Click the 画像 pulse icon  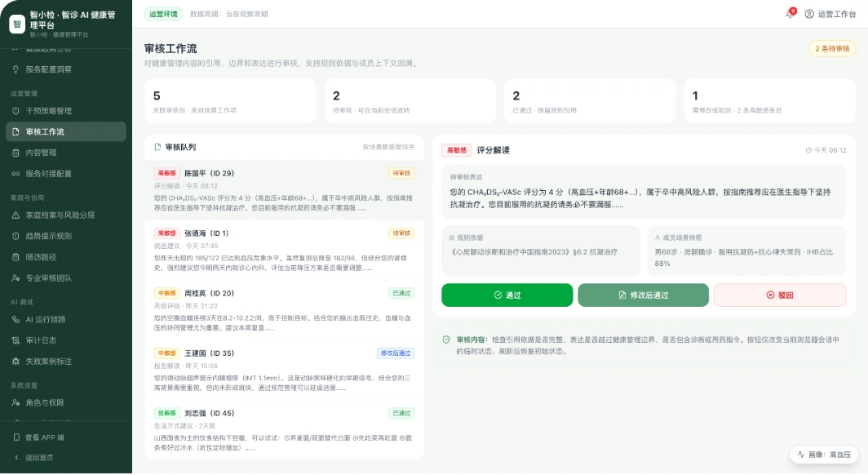(800, 455)
